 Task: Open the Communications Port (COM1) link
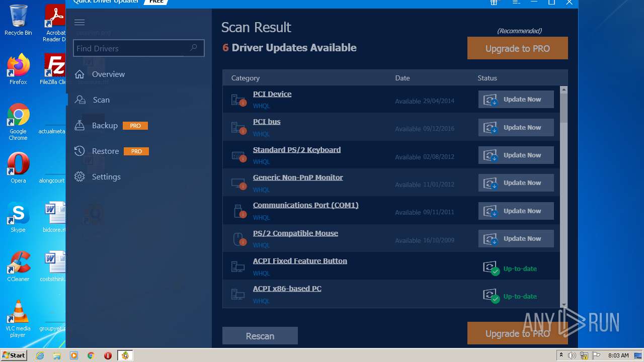tap(306, 205)
